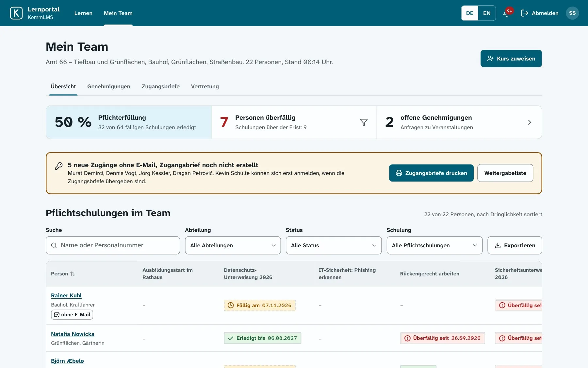Switch language to EN
588x368 pixels.
[487, 13]
